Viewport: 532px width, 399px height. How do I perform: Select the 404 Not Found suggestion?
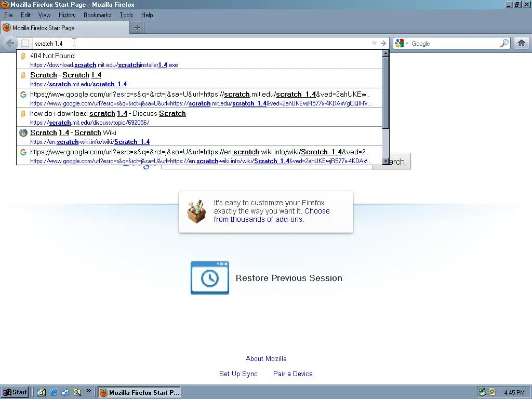click(x=199, y=59)
